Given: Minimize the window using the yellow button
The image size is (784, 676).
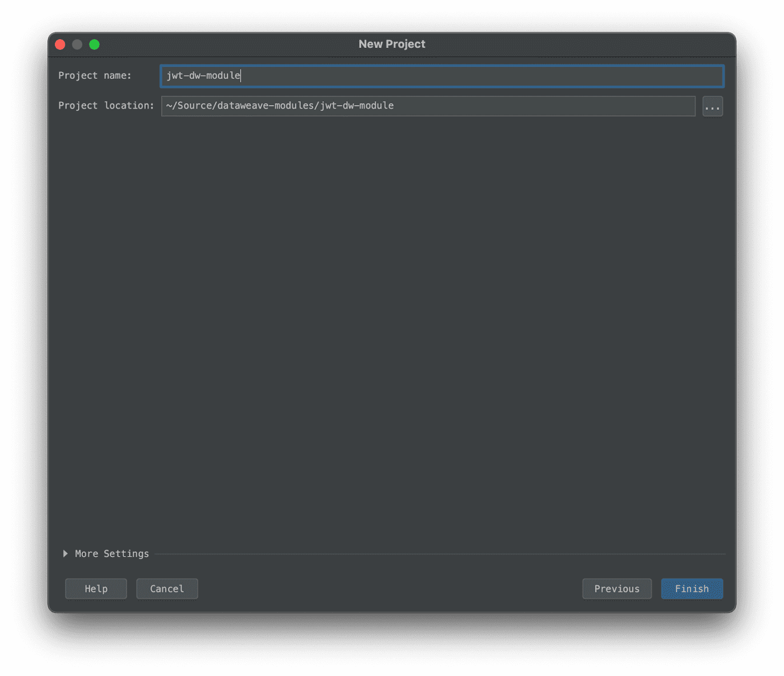Looking at the screenshot, I should (x=77, y=44).
